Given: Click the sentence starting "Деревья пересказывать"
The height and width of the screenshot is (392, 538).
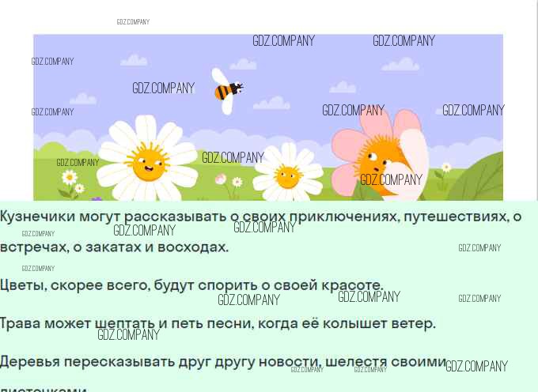Looking at the screenshot, I should [223, 362].
